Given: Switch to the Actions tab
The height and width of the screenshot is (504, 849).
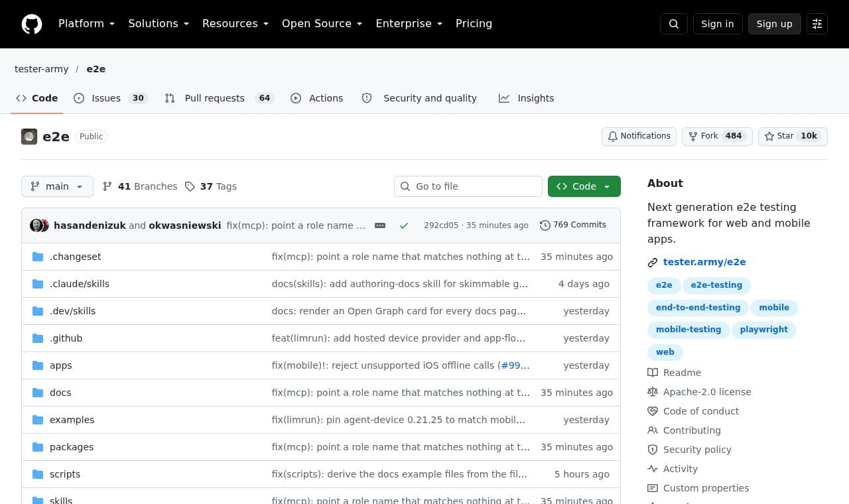Looking at the screenshot, I should coord(317,98).
